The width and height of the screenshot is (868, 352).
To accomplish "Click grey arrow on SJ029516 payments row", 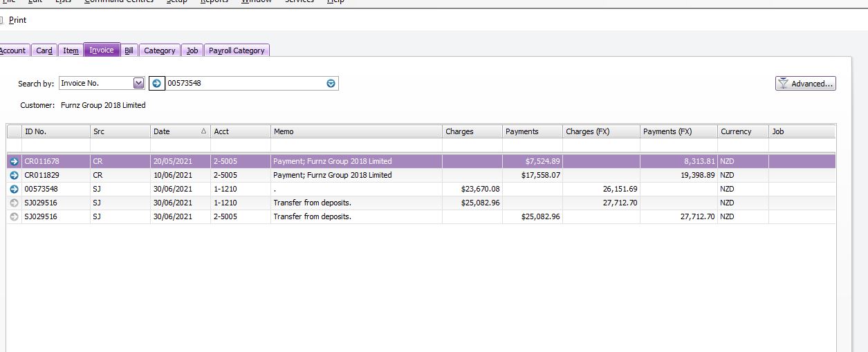I will (14, 216).
